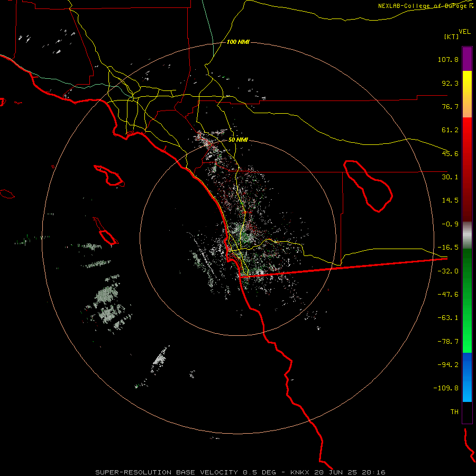Click the 45.6 velocity scale value

point(450,153)
